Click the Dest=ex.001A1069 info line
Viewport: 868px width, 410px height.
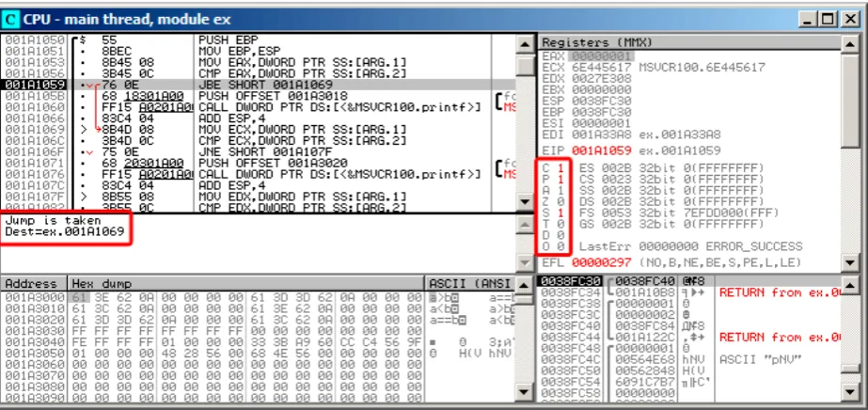(64, 231)
